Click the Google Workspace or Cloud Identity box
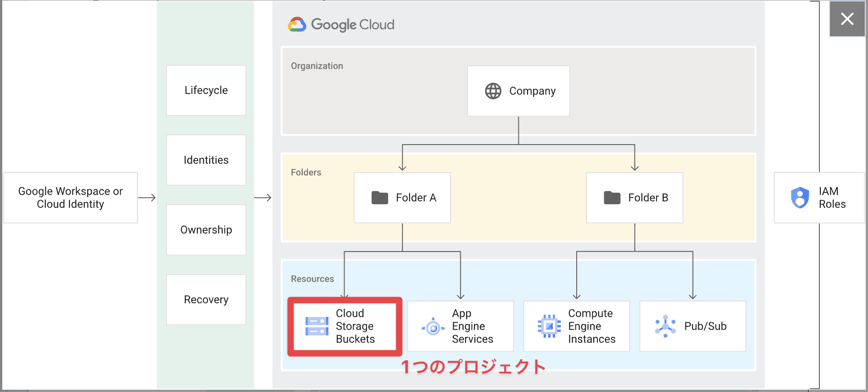The width and height of the screenshot is (868, 392). click(x=71, y=198)
